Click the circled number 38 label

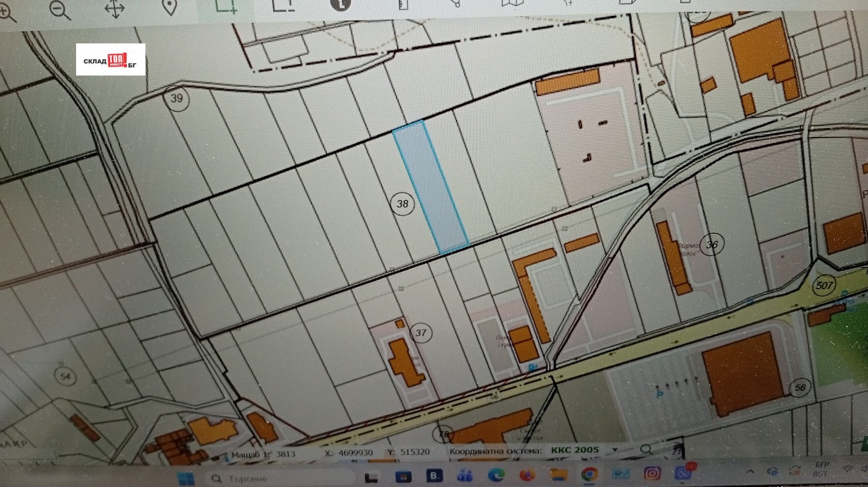tap(402, 203)
